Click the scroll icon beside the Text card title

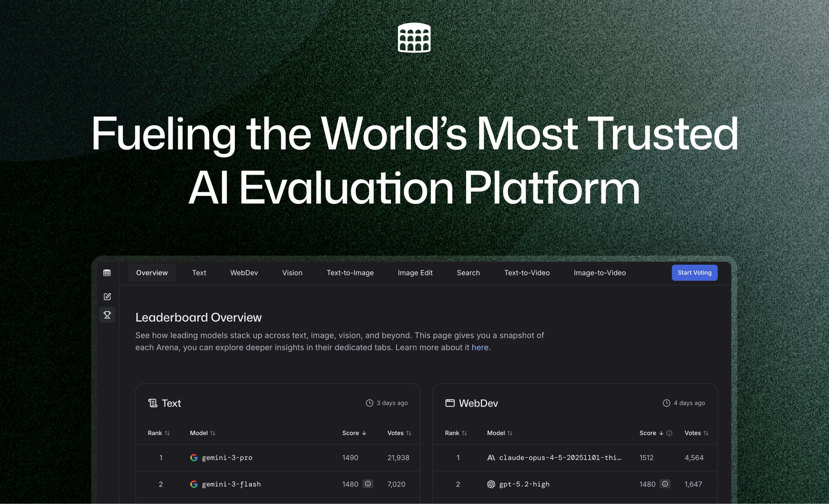click(152, 402)
